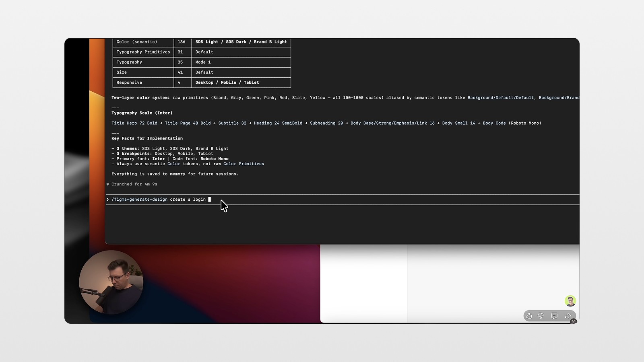Click the "Typography" row label cell
This screenshot has height=362, width=644.
143,62
